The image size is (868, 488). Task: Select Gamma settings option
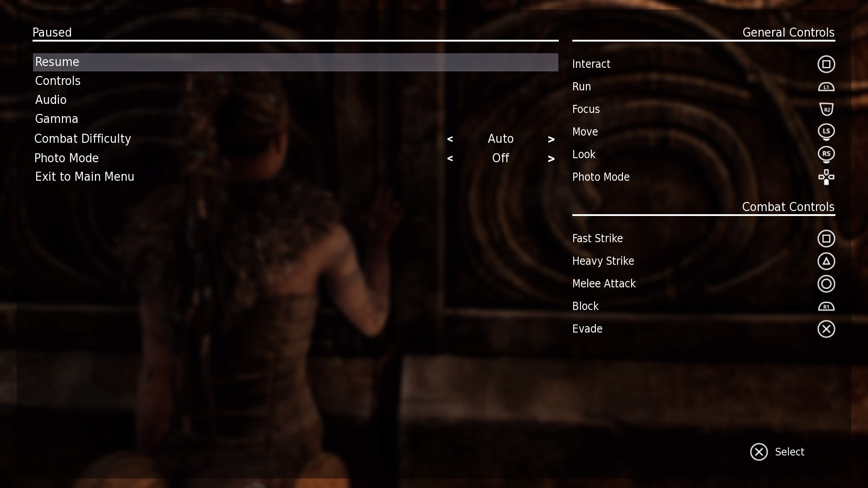56,118
